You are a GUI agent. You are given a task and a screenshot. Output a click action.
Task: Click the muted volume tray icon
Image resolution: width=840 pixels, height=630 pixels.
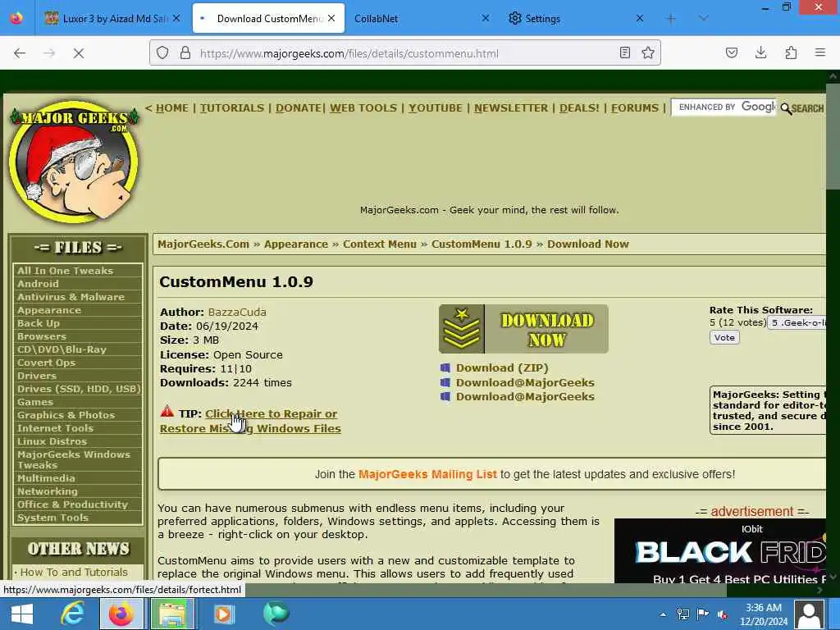click(x=723, y=614)
